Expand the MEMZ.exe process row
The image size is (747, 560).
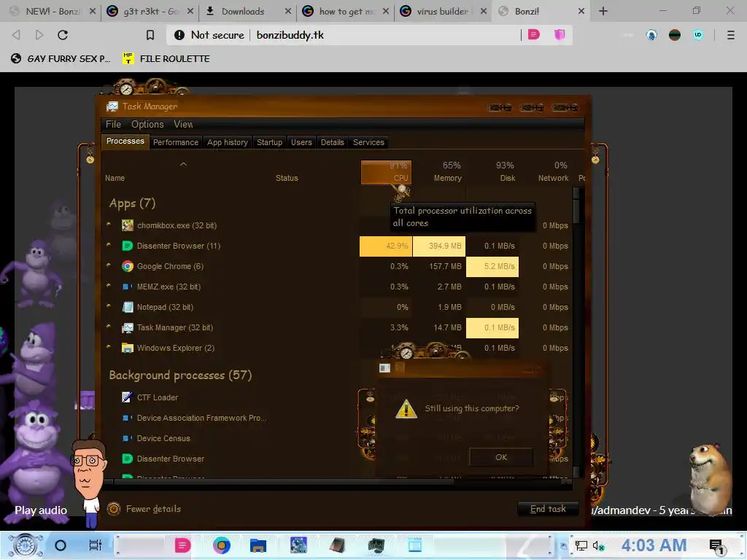click(109, 286)
